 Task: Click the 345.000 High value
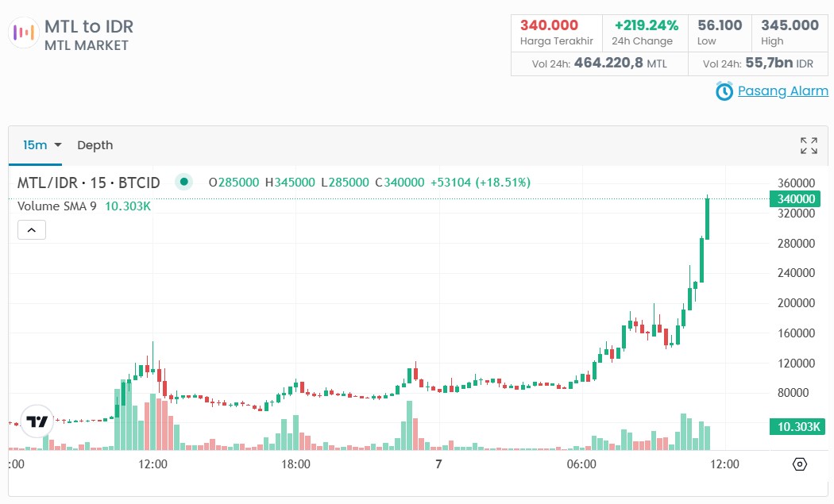[790, 25]
